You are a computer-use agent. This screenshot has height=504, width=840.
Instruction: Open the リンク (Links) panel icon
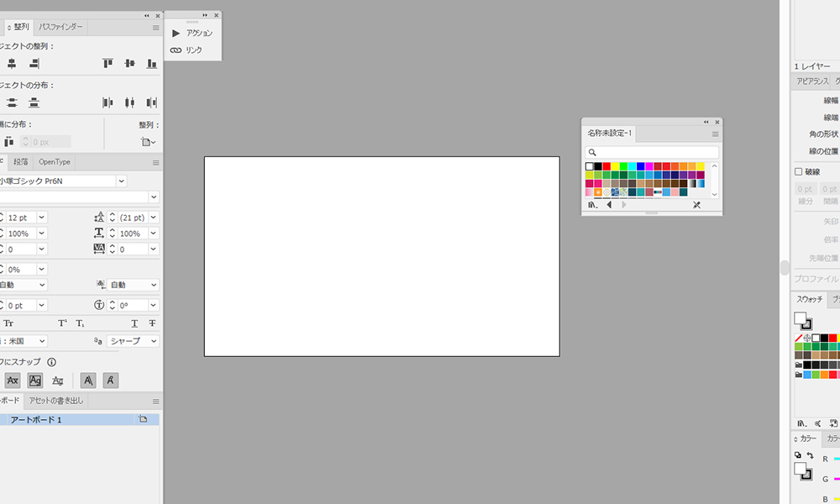coord(176,50)
